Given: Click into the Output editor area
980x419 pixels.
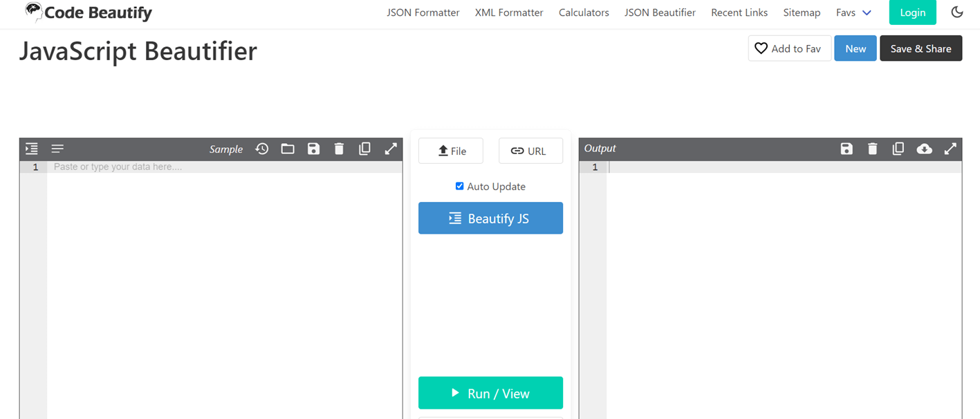Looking at the screenshot, I should click(784, 290).
